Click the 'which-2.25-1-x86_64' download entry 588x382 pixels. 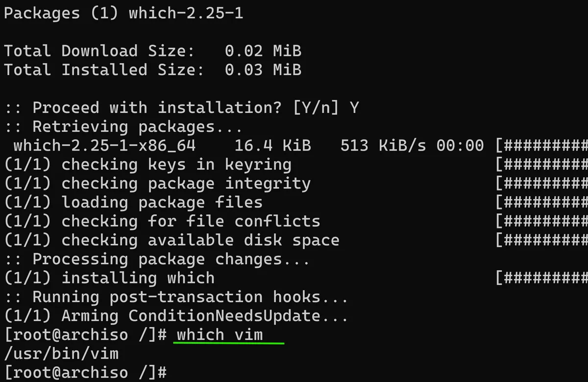tap(104, 146)
